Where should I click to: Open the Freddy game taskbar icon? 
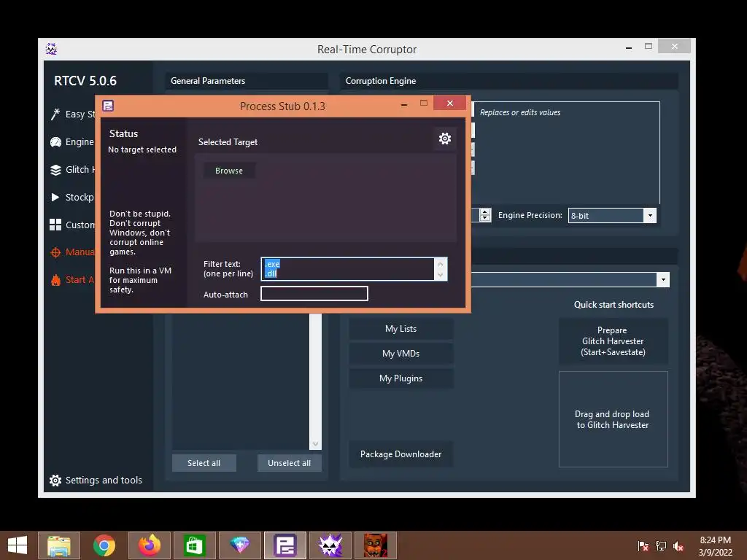click(x=376, y=545)
